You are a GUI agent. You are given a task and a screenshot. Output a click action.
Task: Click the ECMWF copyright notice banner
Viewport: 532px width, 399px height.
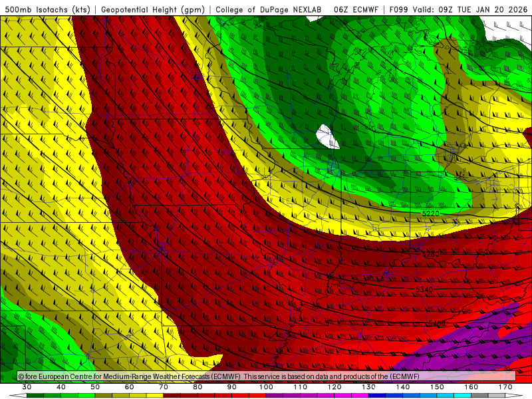click(x=267, y=376)
